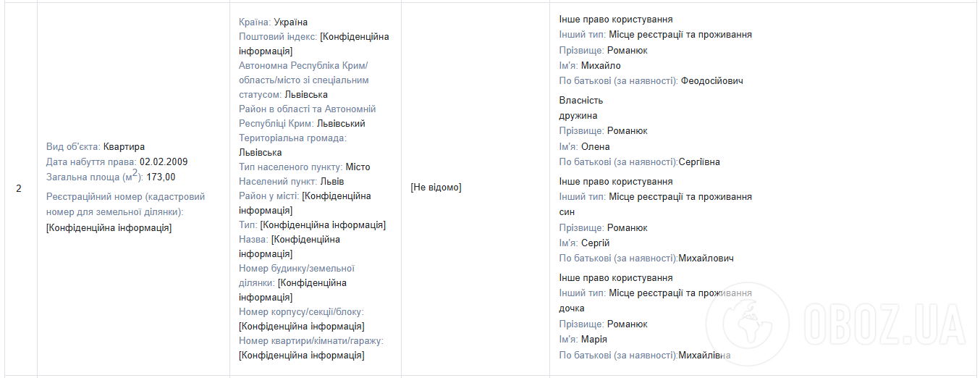Click the Тип населеного пункту: Місто line
Viewport: 980px width, 378px height.
tap(304, 167)
